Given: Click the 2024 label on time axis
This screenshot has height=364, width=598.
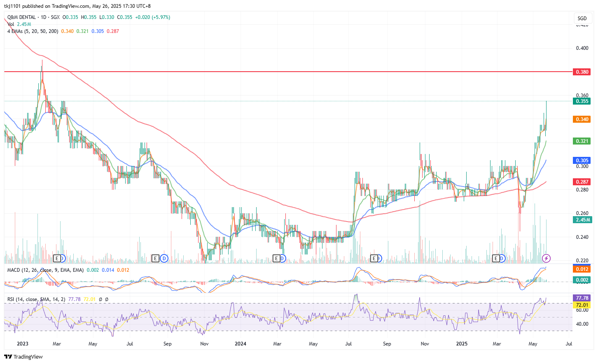Looking at the screenshot, I should coord(241,343).
